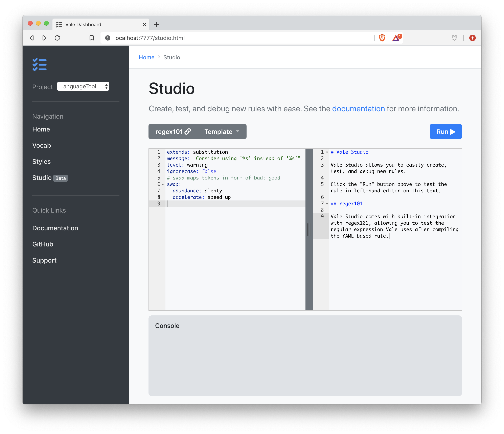Collapse the '## regex101' heading fold arrow
504x434 pixels.
[x=327, y=204]
